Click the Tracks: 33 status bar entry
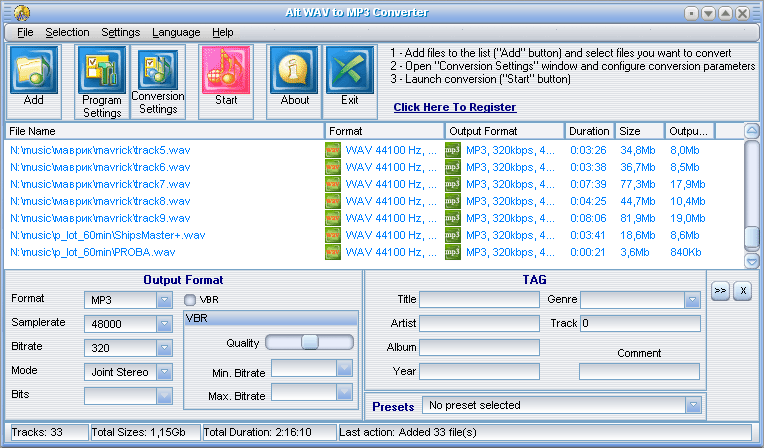The image size is (764, 448). coord(49,432)
